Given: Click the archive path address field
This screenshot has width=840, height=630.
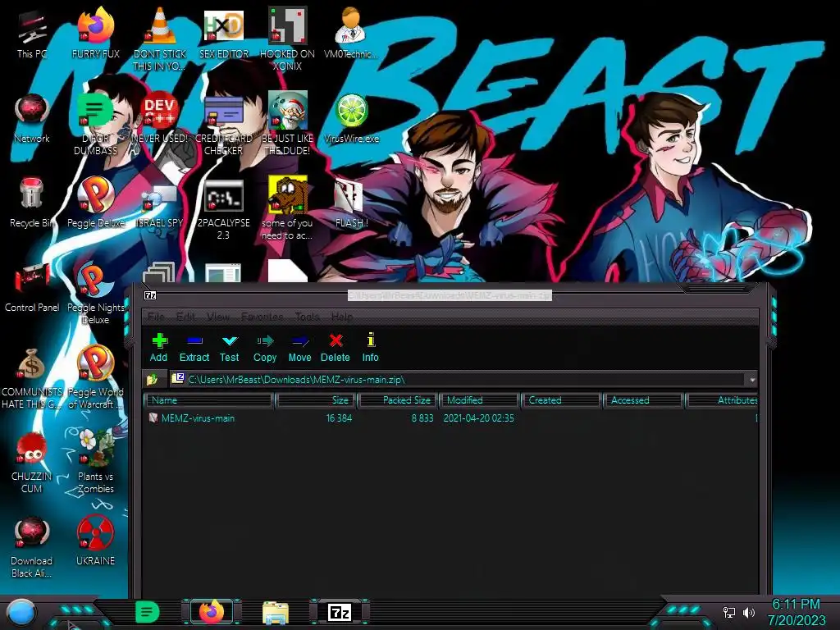Looking at the screenshot, I should 458,380.
